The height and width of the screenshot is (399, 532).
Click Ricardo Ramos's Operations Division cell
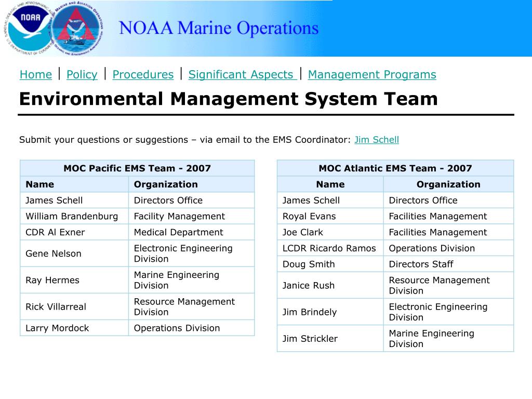[x=448, y=248]
